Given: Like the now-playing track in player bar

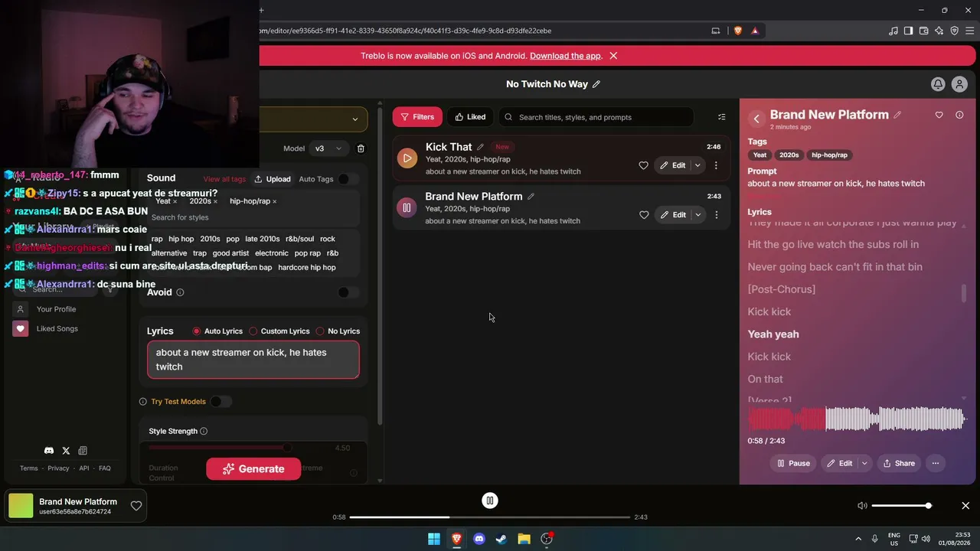Looking at the screenshot, I should [136, 506].
